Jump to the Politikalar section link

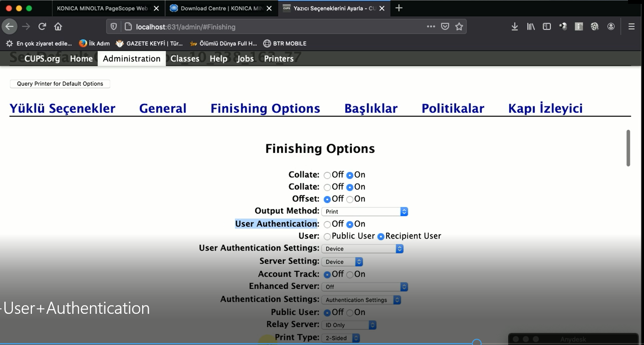pos(452,108)
